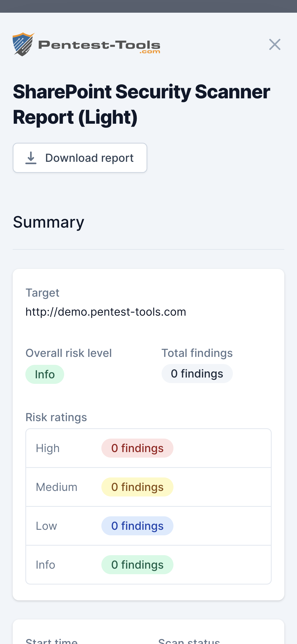
Task: Click the Total findings counter pill
Action: point(197,374)
